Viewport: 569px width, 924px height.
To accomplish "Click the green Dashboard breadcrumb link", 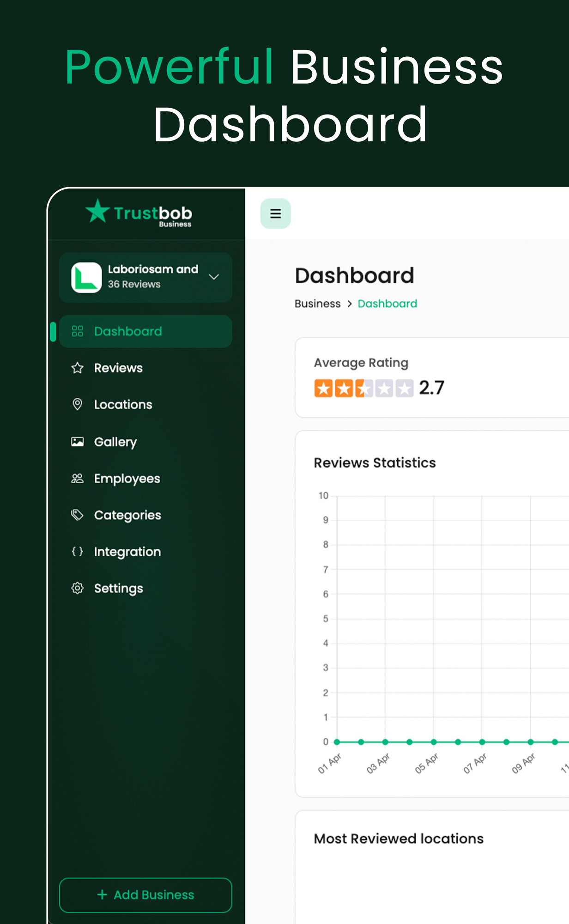I will [x=387, y=304].
